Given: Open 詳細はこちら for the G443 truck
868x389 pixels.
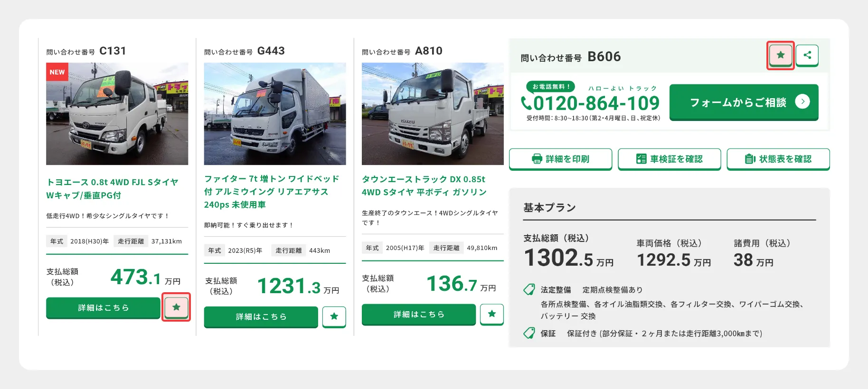Looking at the screenshot, I should 261,317.
